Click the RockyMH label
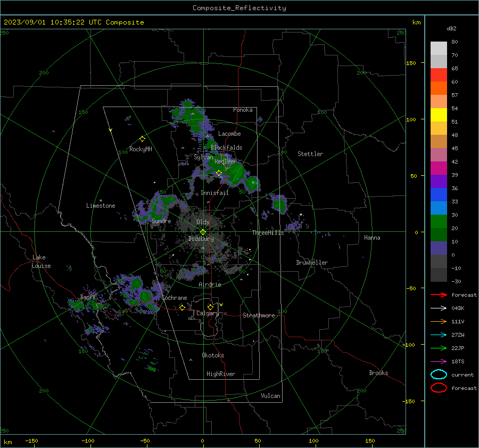The image size is (479, 448). (141, 149)
